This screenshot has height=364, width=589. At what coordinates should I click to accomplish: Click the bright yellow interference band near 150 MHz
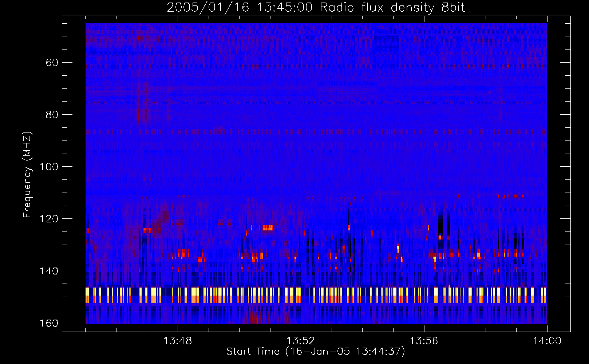[316, 295]
